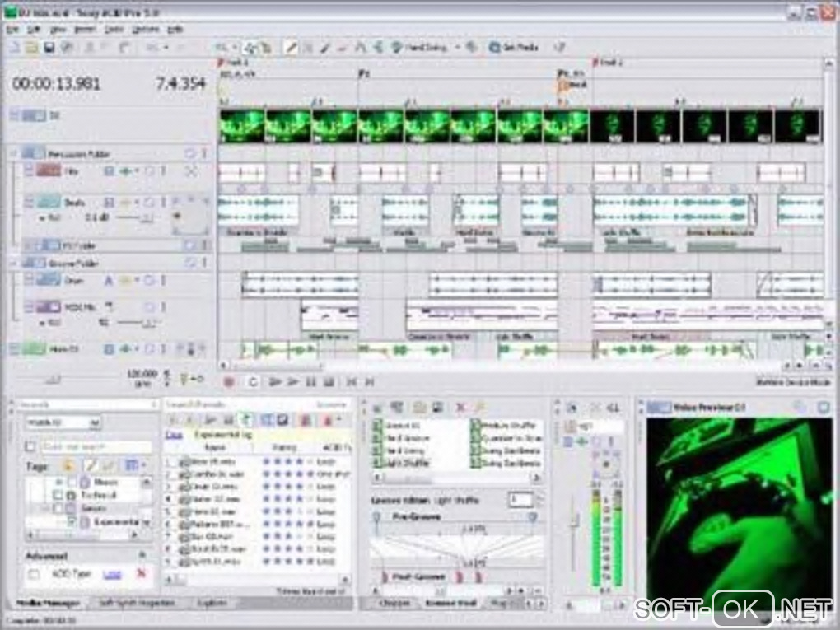Click the metronome icon beside tempo
This screenshot has height=630, width=840.
point(184,380)
